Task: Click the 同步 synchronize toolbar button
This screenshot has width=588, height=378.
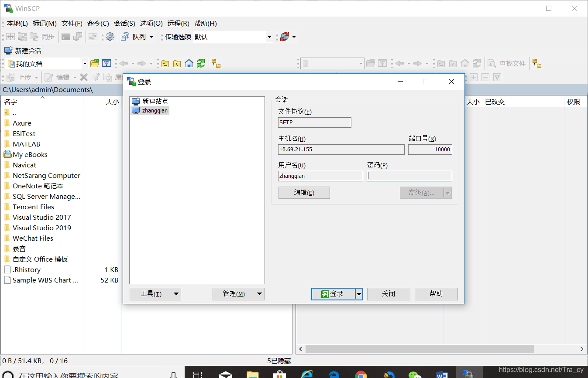Action: tap(42, 37)
